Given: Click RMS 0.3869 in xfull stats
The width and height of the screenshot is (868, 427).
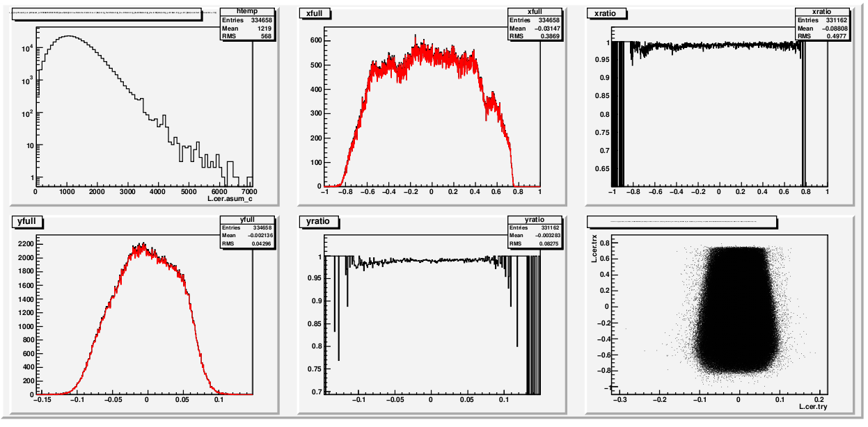Looking at the screenshot, I should coord(535,36).
